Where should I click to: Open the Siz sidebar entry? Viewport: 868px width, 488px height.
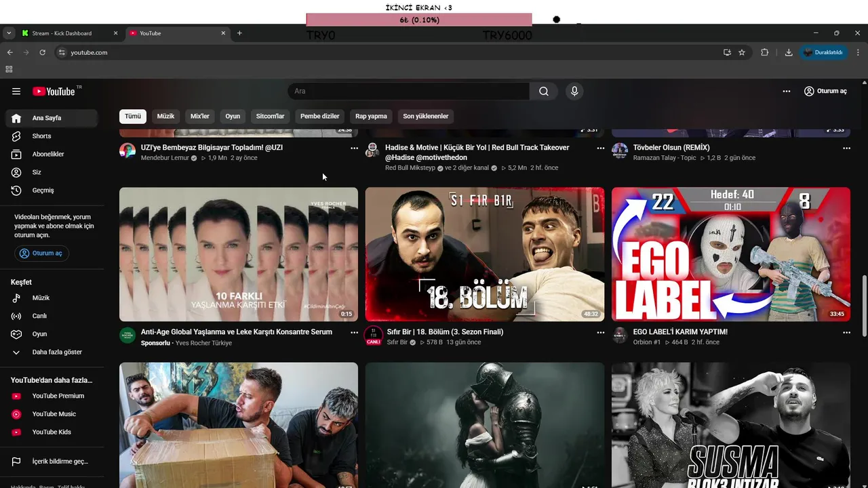coord(53,172)
